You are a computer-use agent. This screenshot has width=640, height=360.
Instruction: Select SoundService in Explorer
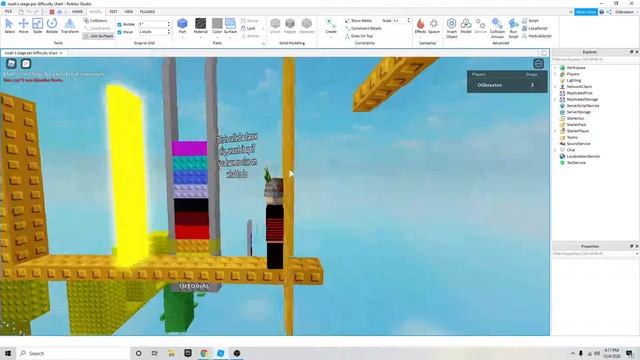tap(578, 144)
